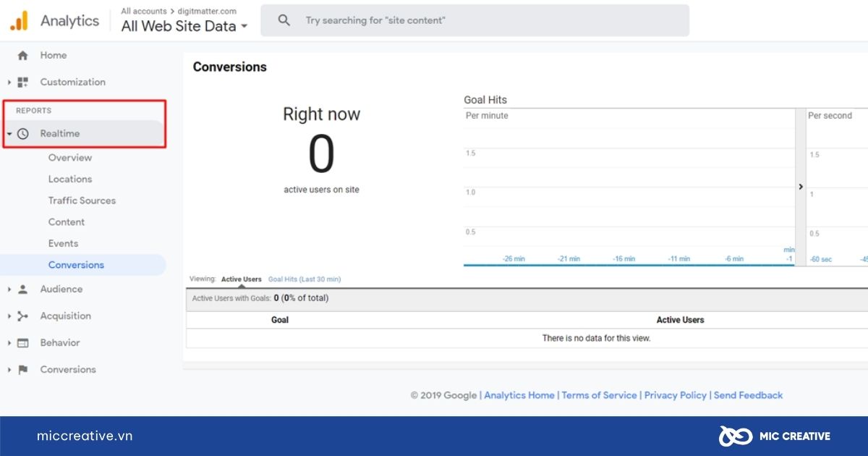Click the Conversions flag icon
This screenshot has width=868, height=456.
22,369
